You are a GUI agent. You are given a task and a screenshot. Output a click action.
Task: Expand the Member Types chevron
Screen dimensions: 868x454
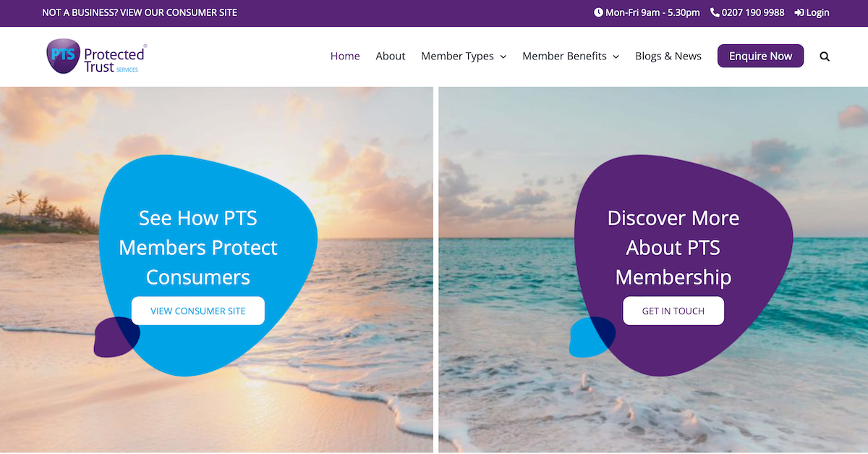click(503, 56)
